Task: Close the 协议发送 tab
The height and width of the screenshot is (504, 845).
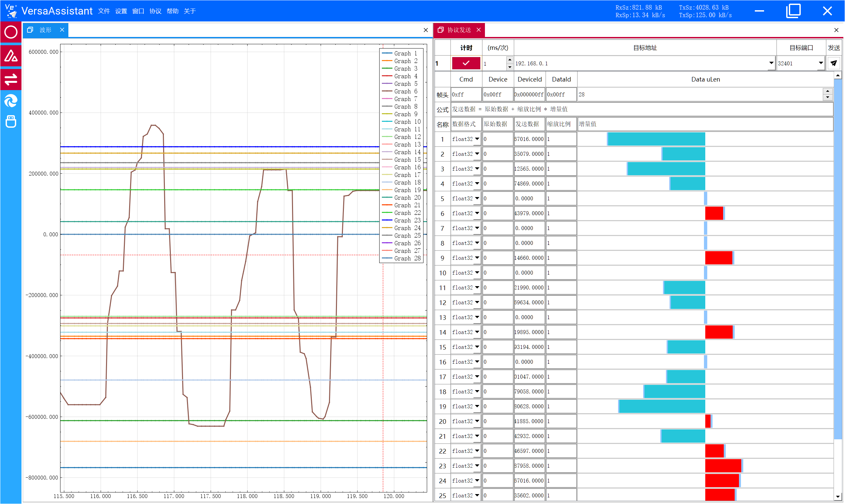Action: [479, 30]
